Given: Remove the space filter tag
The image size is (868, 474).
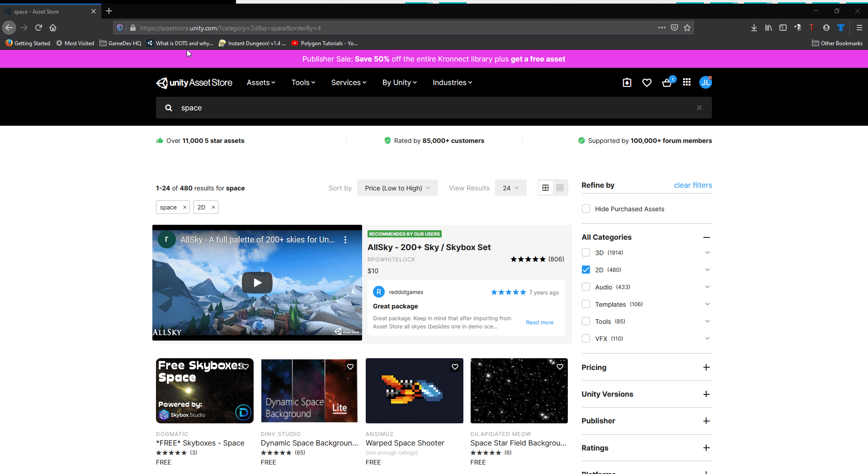Looking at the screenshot, I should point(184,207).
